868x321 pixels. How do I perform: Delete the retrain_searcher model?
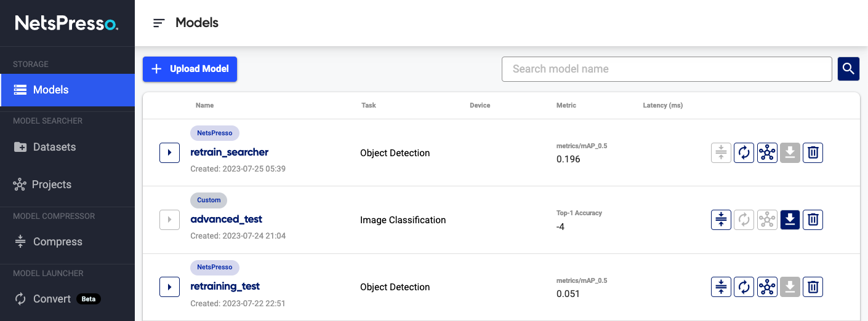point(813,153)
